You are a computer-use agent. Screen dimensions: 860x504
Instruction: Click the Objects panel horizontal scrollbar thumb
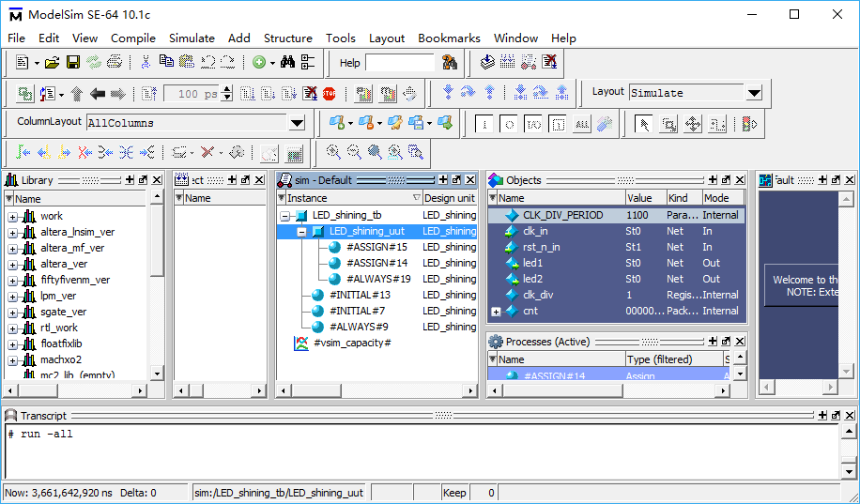[x=564, y=390]
